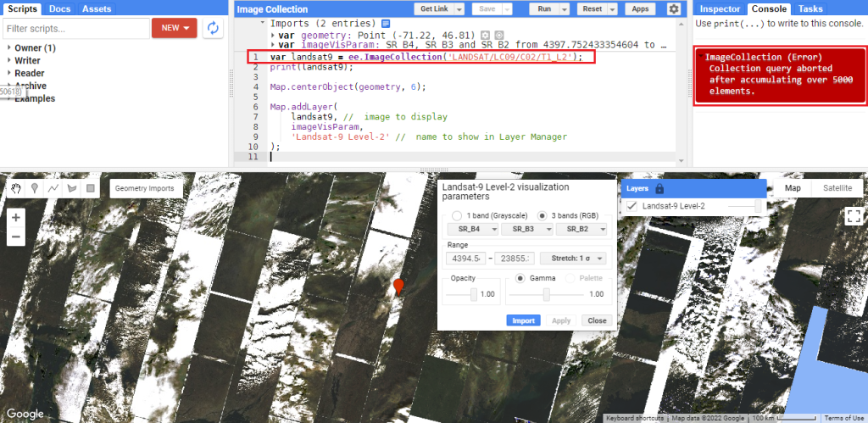
Task: Open the code editor settings gear
Action: [x=674, y=8]
